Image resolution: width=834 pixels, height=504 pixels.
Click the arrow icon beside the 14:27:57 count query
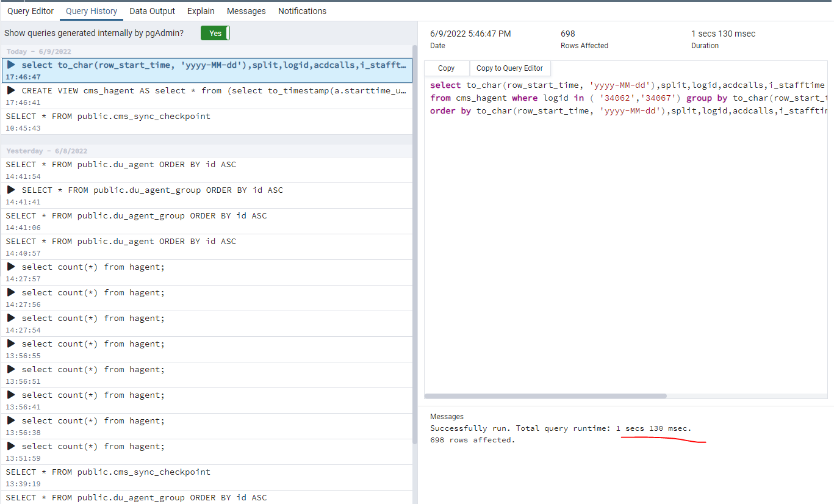12,267
